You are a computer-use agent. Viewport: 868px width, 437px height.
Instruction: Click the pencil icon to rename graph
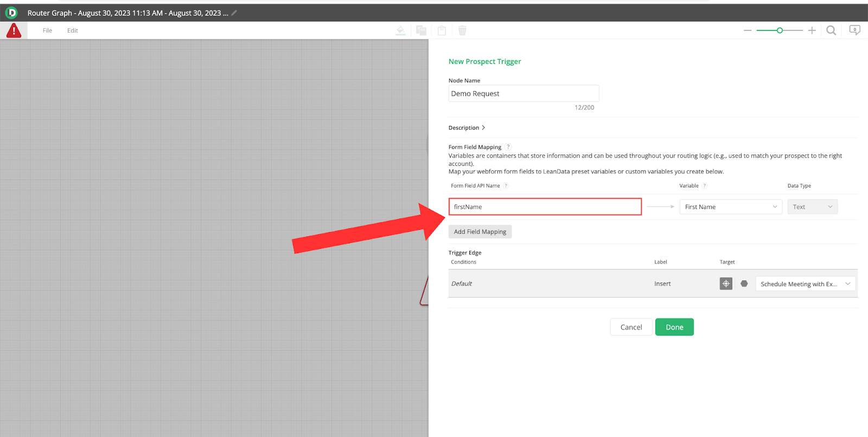pos(234,13)
